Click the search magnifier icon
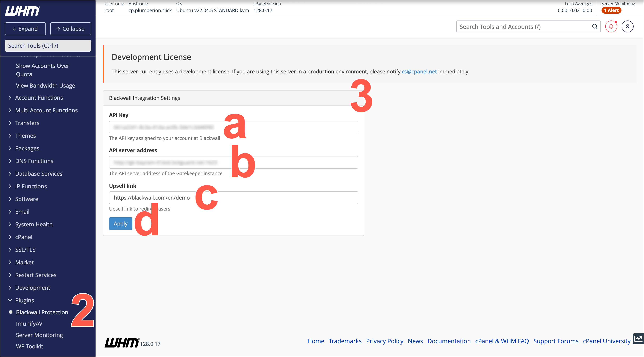 pos(594,26)
